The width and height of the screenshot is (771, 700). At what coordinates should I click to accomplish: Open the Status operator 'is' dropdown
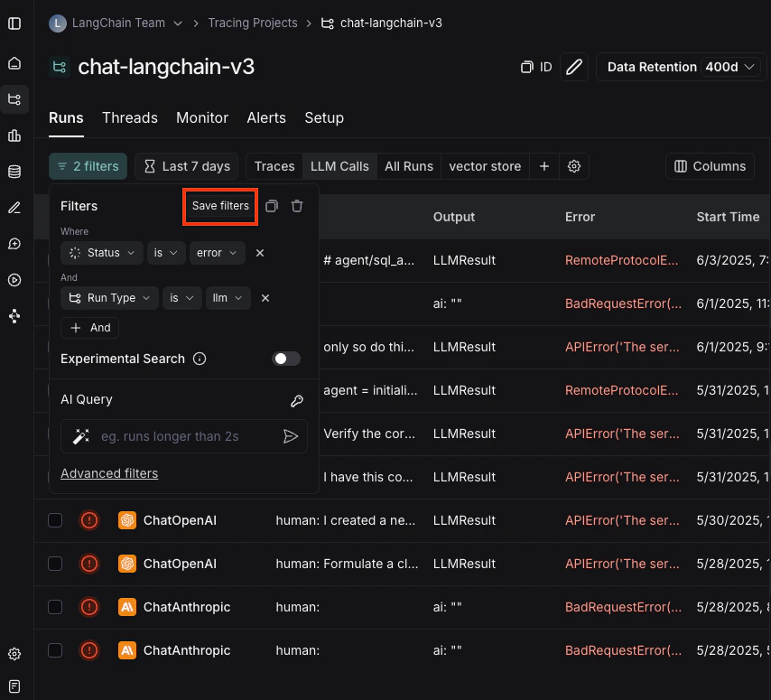[166, 253]
